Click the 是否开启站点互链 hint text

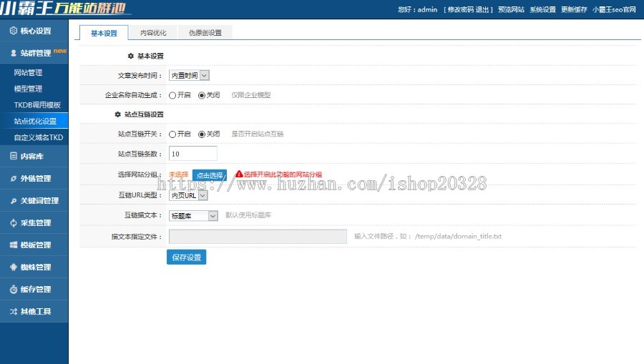(x=258, y=134)
